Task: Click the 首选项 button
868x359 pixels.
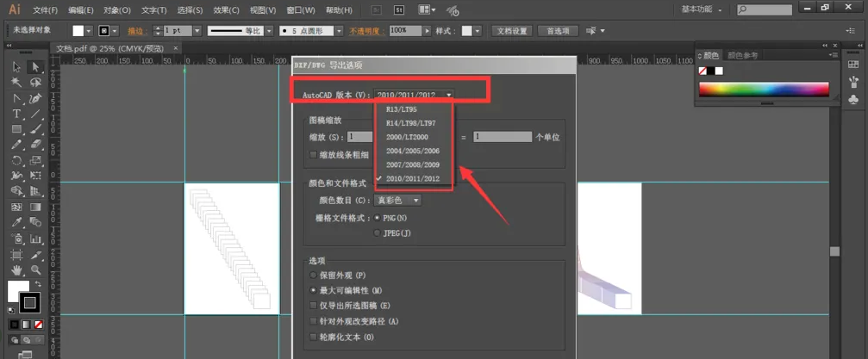Action: click(x=558, y=31)
